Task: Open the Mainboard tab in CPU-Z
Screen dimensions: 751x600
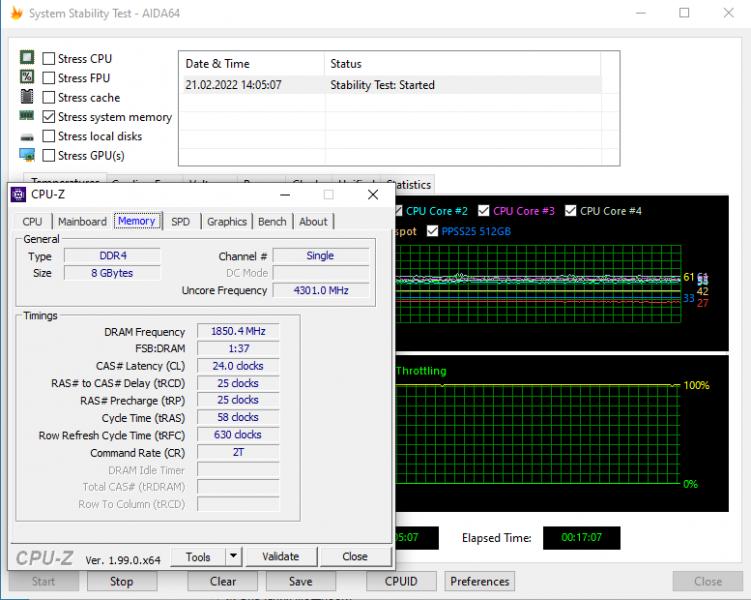Action: [82, 222]
